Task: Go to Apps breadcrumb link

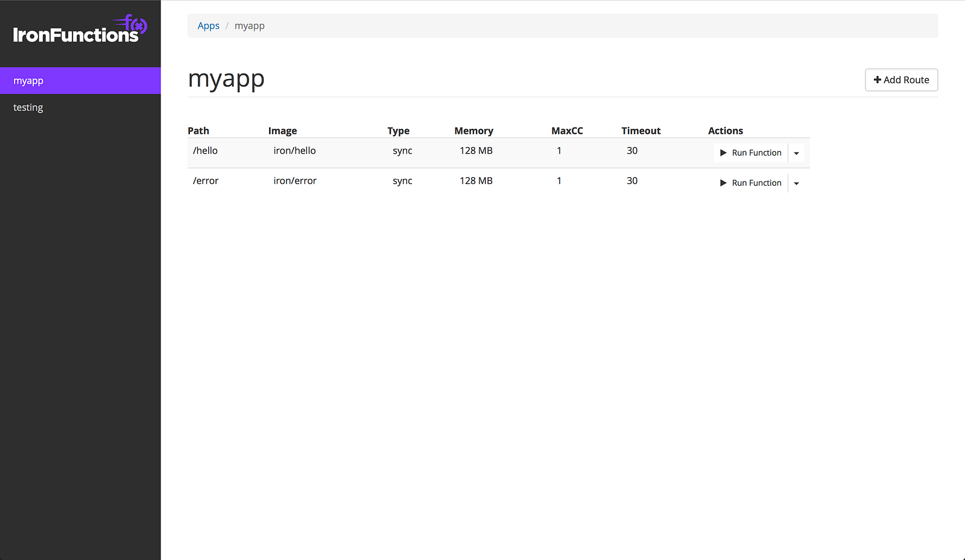Action: (209, 26)
